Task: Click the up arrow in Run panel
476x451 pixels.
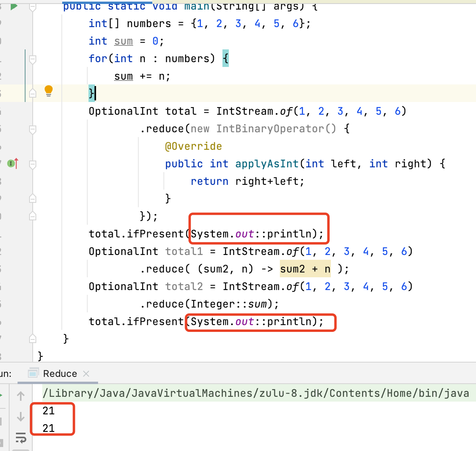Action: (x=21, y=396)
